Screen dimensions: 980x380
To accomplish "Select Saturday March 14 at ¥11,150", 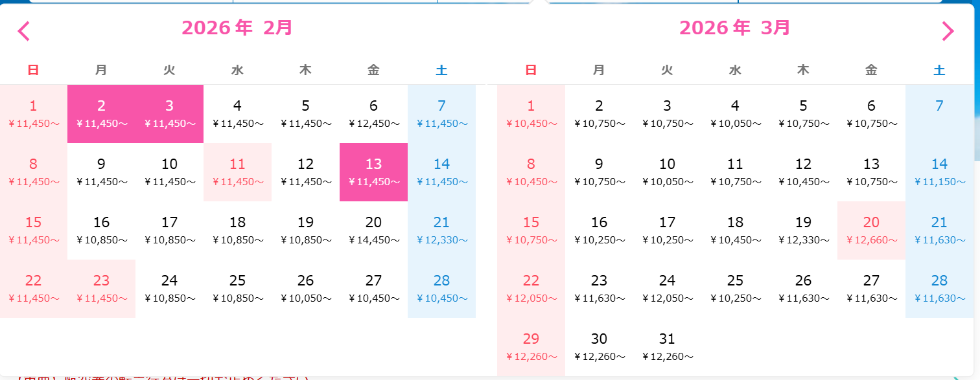I will pos(939,172).
